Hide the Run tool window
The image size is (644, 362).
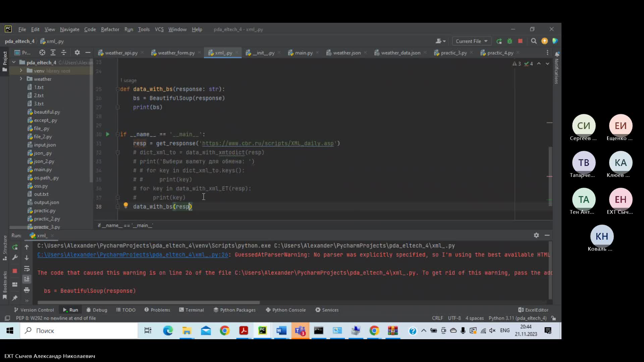[547, 235]
